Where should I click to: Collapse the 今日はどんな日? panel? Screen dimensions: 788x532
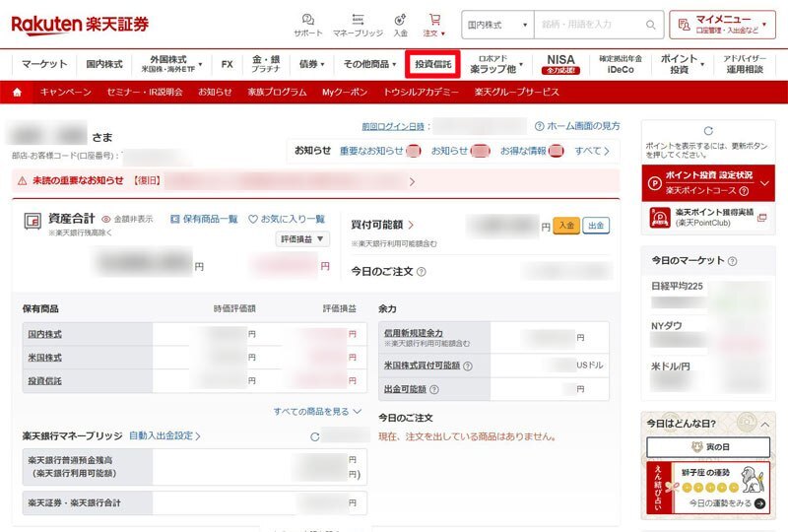(x=764, y=425)
